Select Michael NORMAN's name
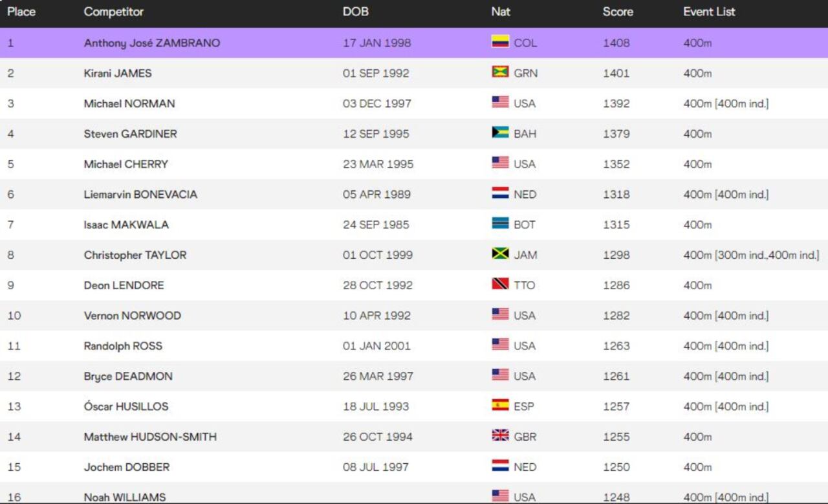Viewport: 828px width, 504px height. click(129, 104)
